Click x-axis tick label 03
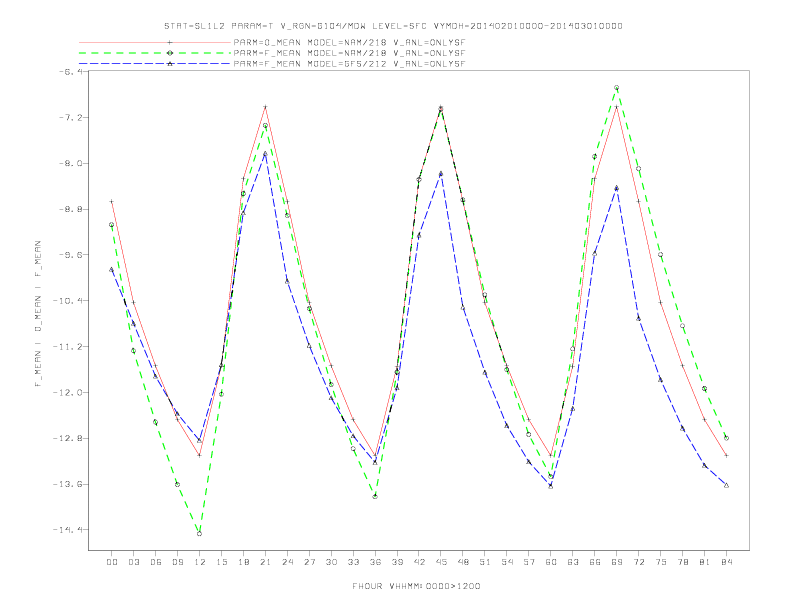This screenshot has width=792, height=612. point(134,562)
